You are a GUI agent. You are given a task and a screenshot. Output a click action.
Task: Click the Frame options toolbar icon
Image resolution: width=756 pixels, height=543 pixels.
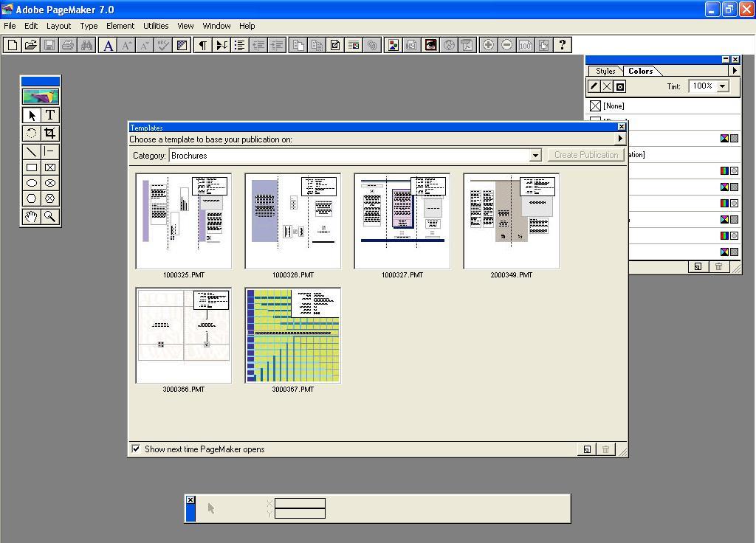point(335,45)
